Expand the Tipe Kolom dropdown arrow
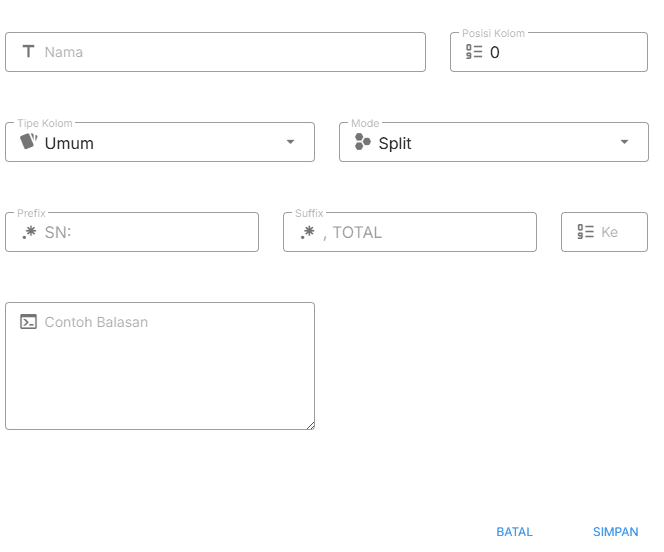Screen dimensions: 664x552 coord(291,142)
